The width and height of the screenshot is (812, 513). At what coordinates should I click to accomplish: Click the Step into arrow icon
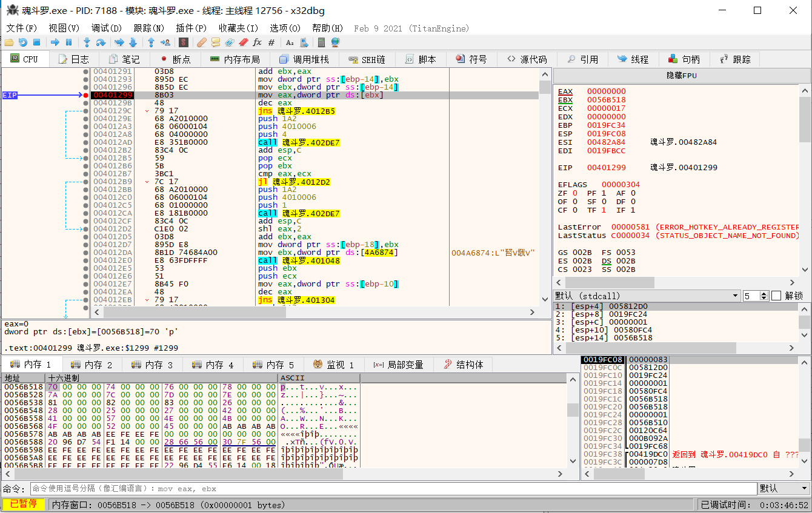click(87, 42)
